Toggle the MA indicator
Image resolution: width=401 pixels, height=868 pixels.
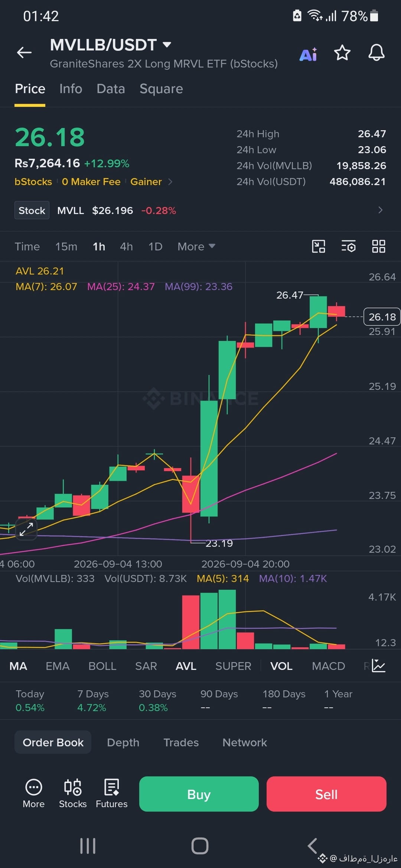pyautogui.click(x=18, y=666)
